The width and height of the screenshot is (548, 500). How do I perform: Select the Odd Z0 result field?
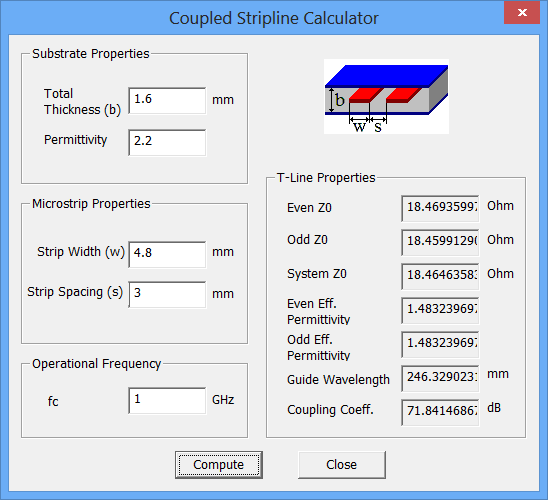click(x=440, y=242)
